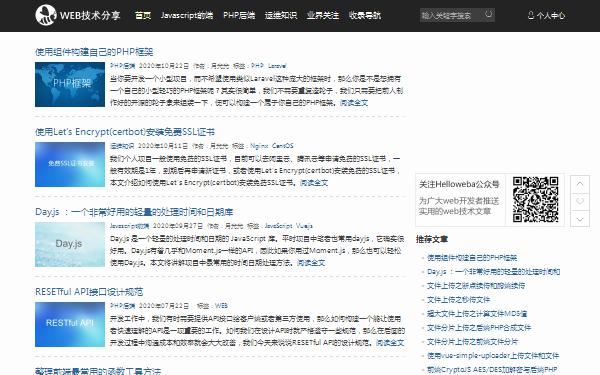
Task: Open recommended article 文件上传之秒传文件
Action: point(458,300)
